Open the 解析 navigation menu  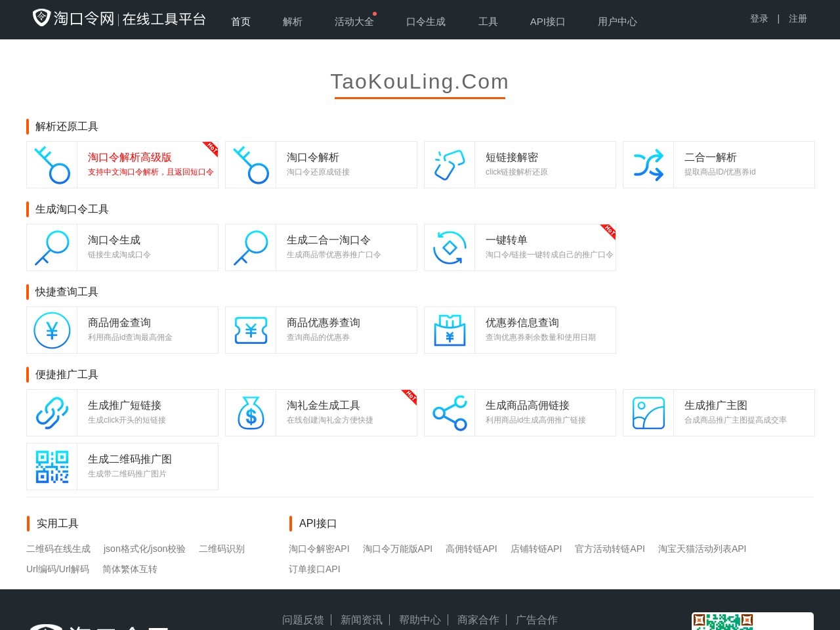tap(293, 22)
